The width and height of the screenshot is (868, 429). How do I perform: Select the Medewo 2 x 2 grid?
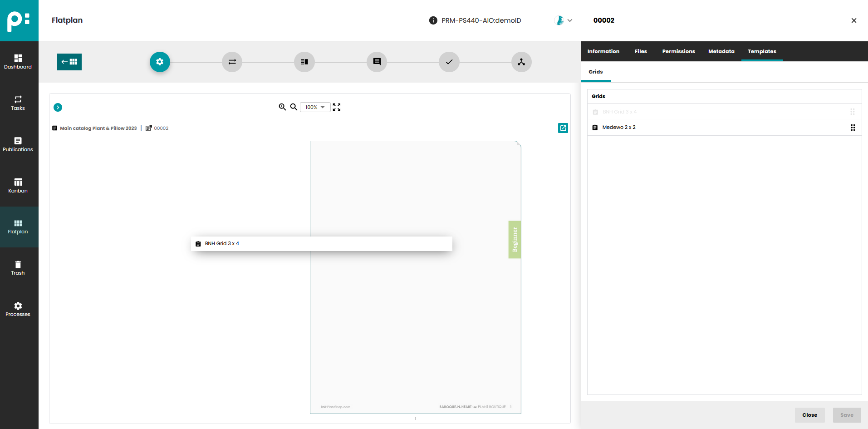pos(618,128)
